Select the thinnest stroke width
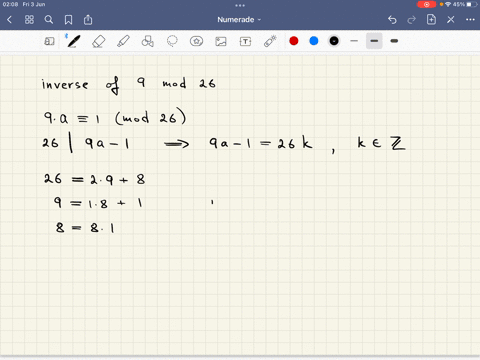480x360 pixels. pyautogui.click(x=354, y=41)
